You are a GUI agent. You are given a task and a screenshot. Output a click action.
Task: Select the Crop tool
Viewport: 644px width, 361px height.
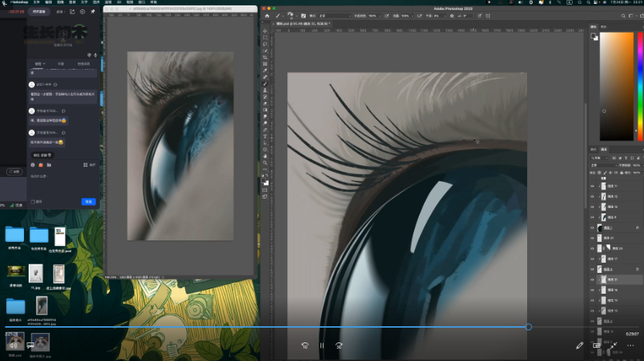(x=265, y=57)
